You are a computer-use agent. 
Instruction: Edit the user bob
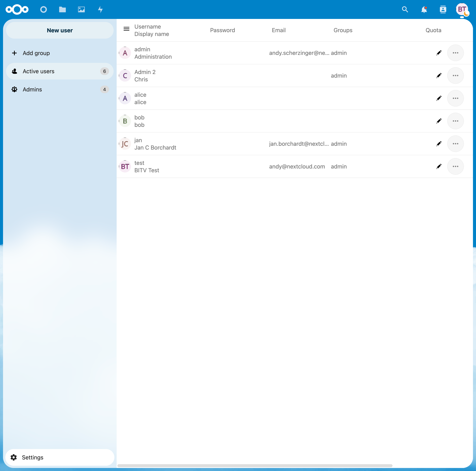[439, 121]
